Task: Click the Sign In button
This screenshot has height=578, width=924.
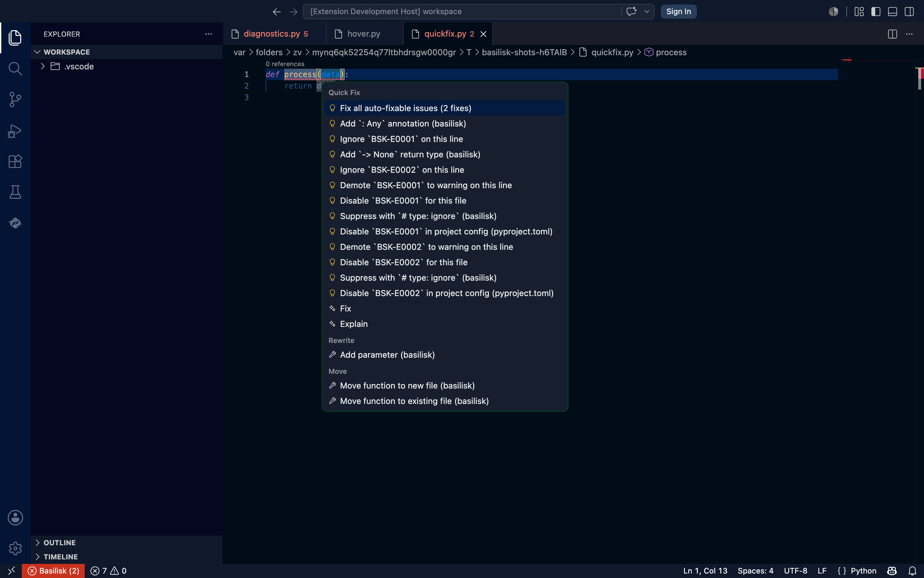Action: [x=679, y=12]
